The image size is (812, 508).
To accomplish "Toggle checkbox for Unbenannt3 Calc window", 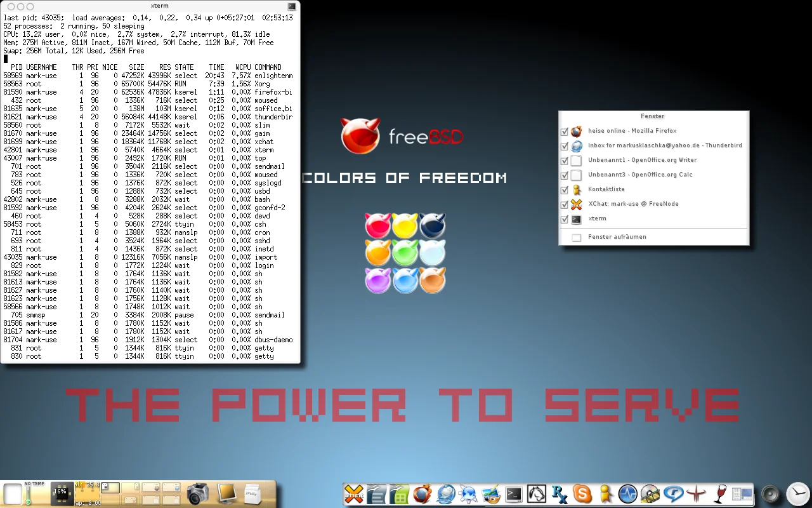I will pos(565,175).
